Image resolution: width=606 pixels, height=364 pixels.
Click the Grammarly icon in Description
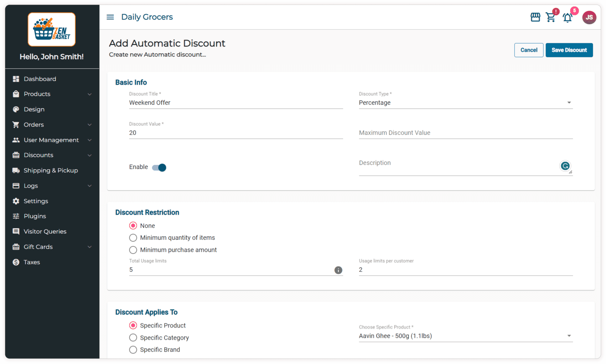point(565,166)
